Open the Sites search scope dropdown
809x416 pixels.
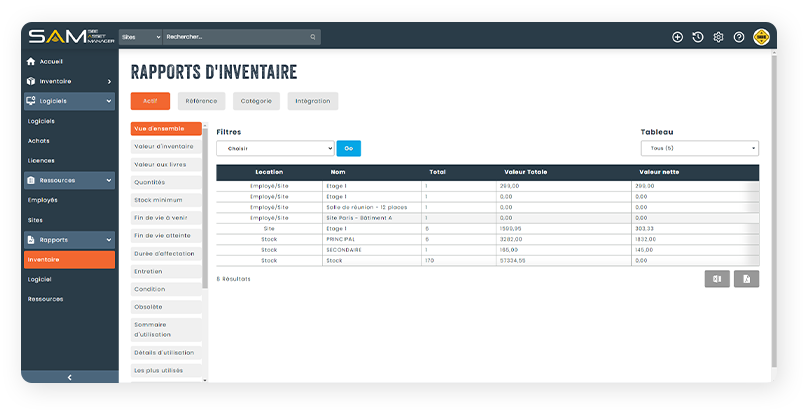coord(140,37)
